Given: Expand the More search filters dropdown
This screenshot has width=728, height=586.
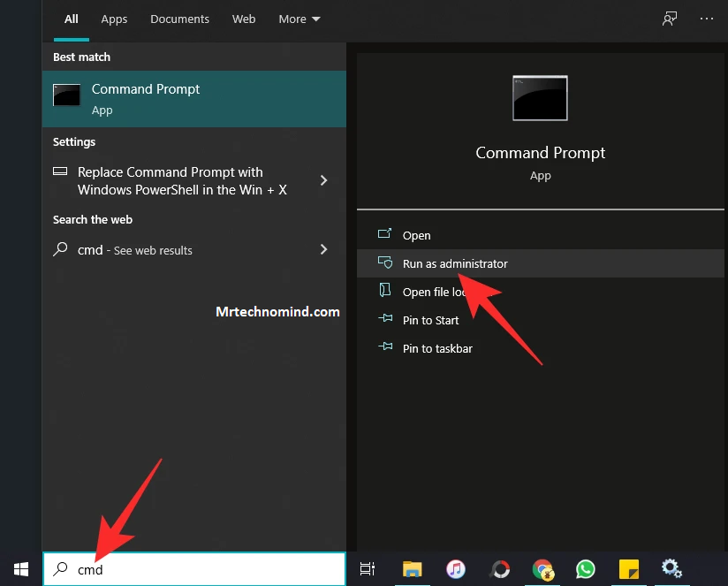Looking at the screenshot, I should point(299,19).
